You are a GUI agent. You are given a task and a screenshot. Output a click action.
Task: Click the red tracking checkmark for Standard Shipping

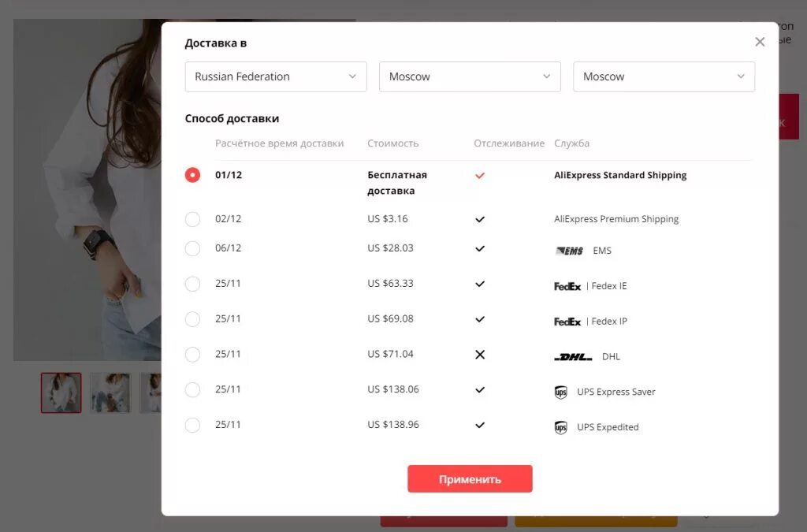coord(480,176)
